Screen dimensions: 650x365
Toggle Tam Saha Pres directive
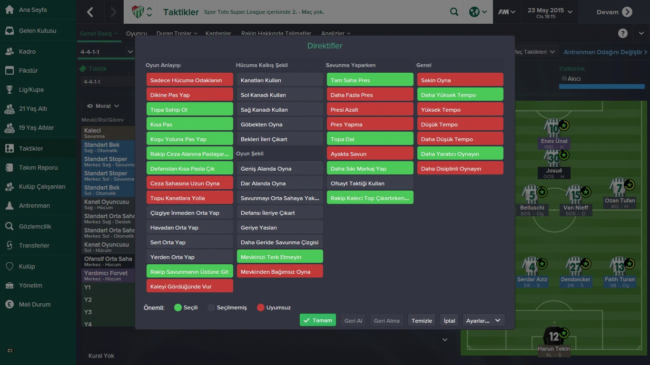(370, 80)
